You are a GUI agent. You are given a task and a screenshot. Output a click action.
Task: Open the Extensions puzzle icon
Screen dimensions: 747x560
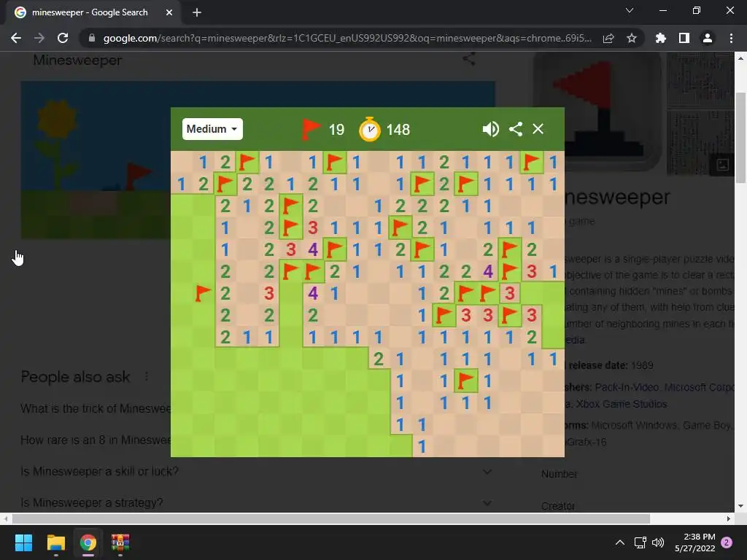tap(661, 38)
